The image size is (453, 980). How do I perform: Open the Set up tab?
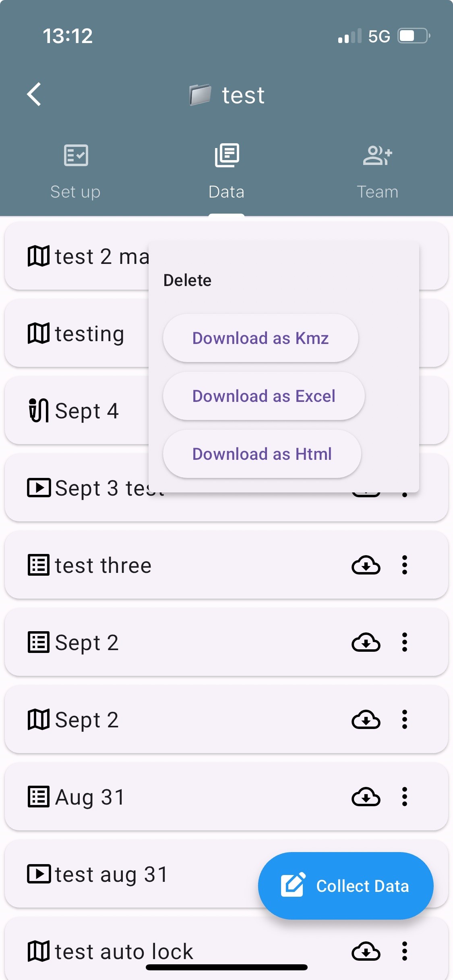click(75, 171)
